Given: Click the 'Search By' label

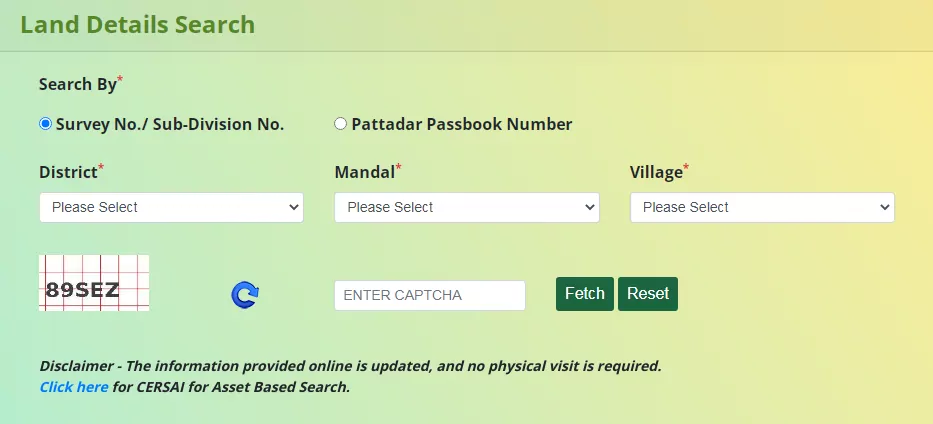Looking at the screenshot, I should click(78, 85).
